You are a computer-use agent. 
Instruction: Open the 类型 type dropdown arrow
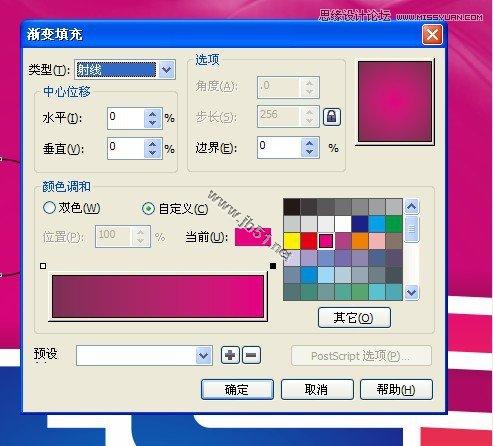(x=167, y=70)
